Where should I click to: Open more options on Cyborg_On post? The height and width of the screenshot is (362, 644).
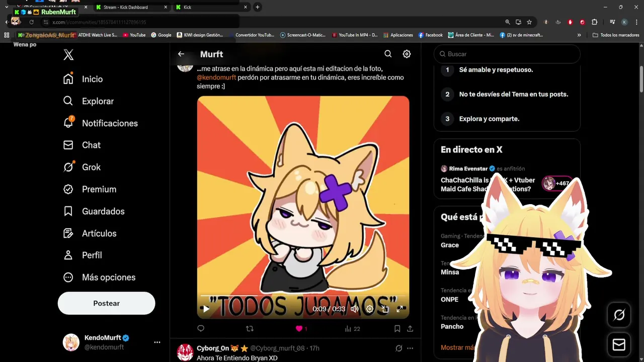410,348
